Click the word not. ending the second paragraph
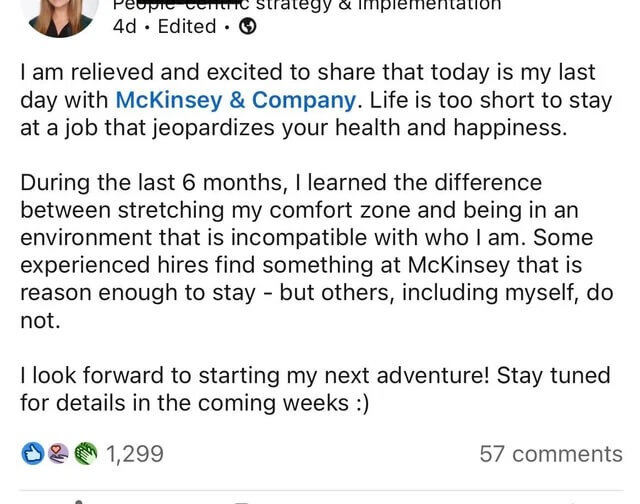This screenshot has height=504, width=640. tap(40, 320)
